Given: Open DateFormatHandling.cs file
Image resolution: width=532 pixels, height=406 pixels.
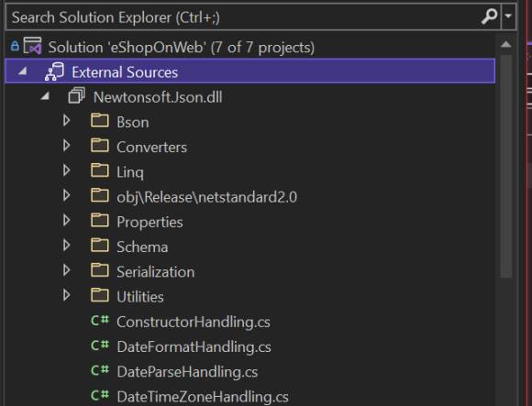Looking at the screenshot, I should tap(194, 347).
